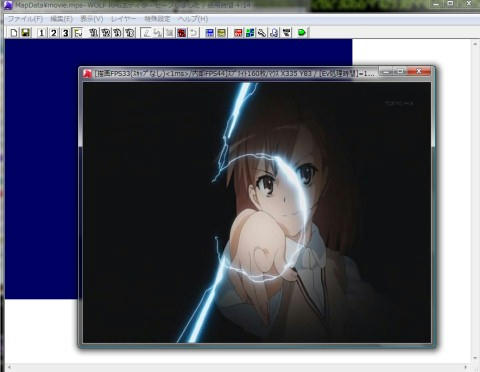The image size is (480, 372).
Task: Open the wrench settings icon
Action: (x=262, y=33)
